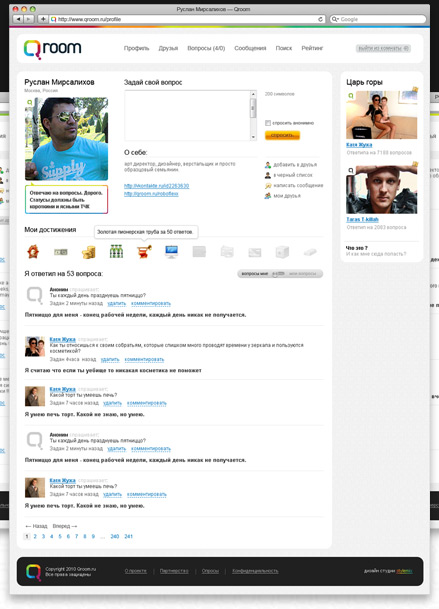This screenshot has height=609, width=439.
Task: Click the dollar bill achievement icon
Action: pos(61,252)
